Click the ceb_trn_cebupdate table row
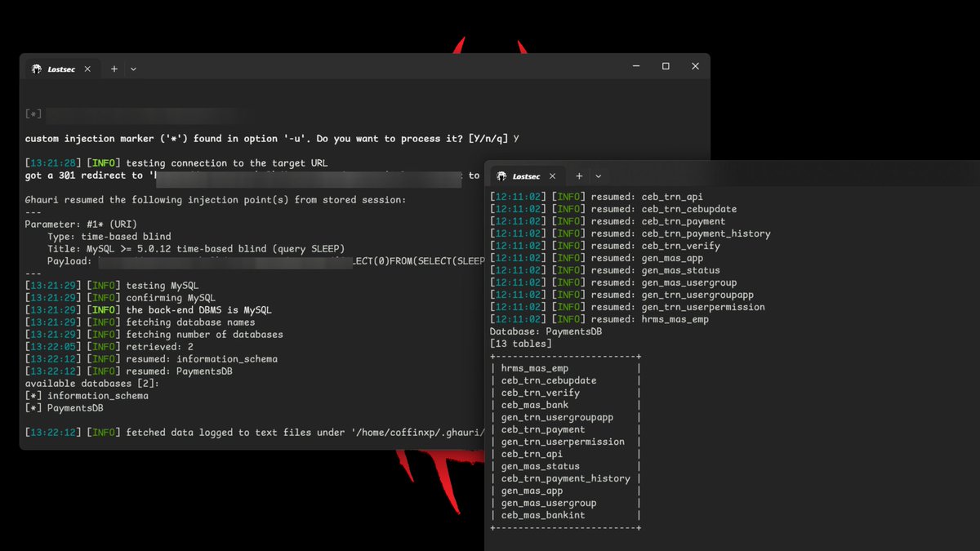This screenshot has height=551, width=980. pos(565,380)
